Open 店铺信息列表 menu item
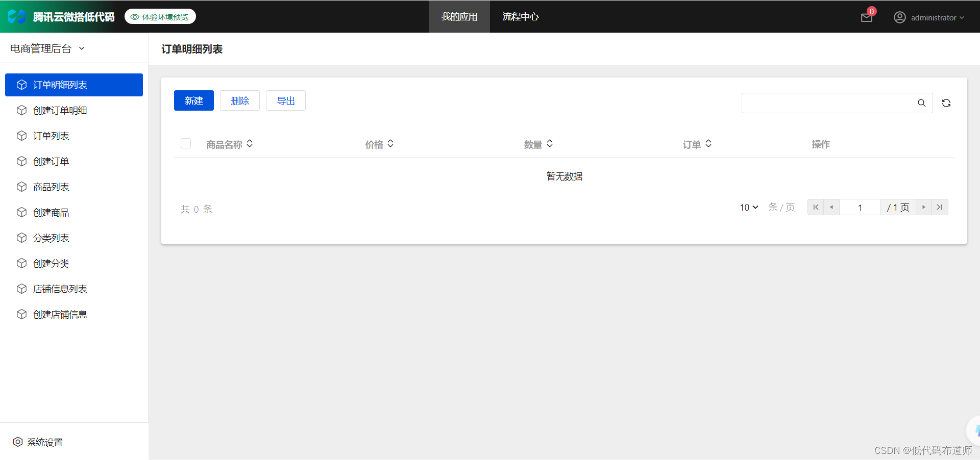 point(74,289)
